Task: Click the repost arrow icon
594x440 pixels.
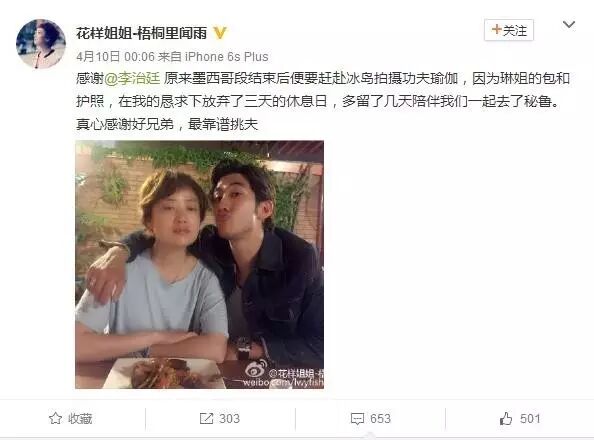Action: [x=206, y=418]
